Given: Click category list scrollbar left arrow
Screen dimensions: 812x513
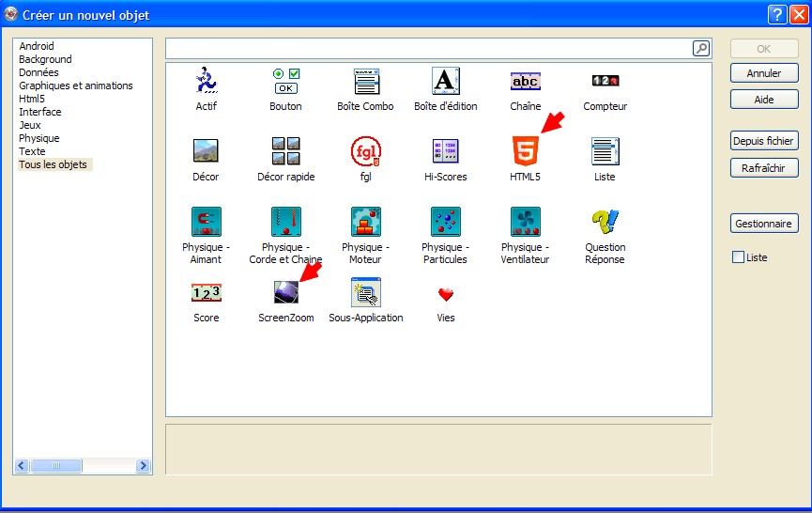Looking at the screenshot, I should coord(22,465).
